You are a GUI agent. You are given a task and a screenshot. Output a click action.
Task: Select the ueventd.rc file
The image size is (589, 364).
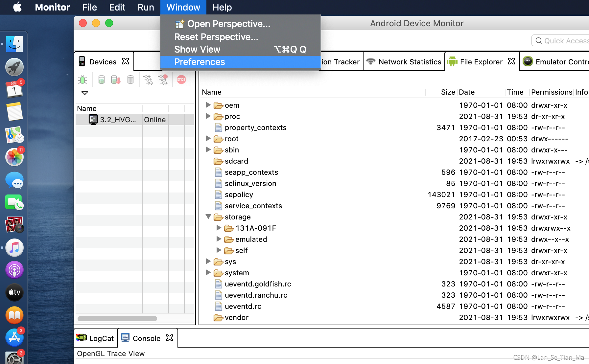243,306
